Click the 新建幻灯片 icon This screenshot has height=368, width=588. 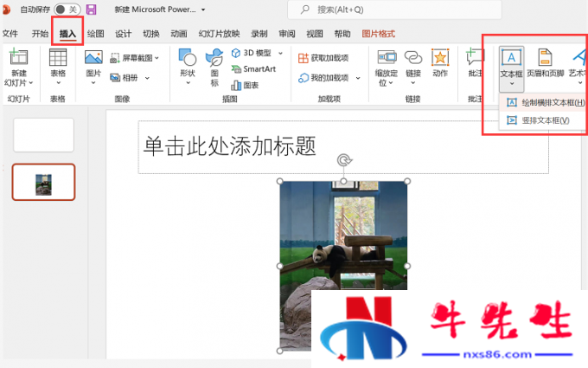click(19, 56)
